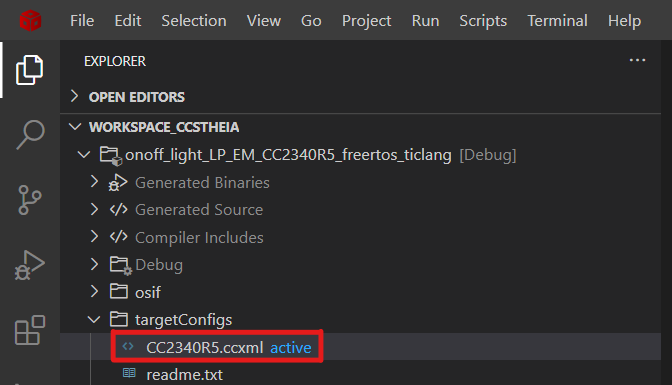Open the Scripts menu
Viewport: 672px width, 385px height.
483,21
